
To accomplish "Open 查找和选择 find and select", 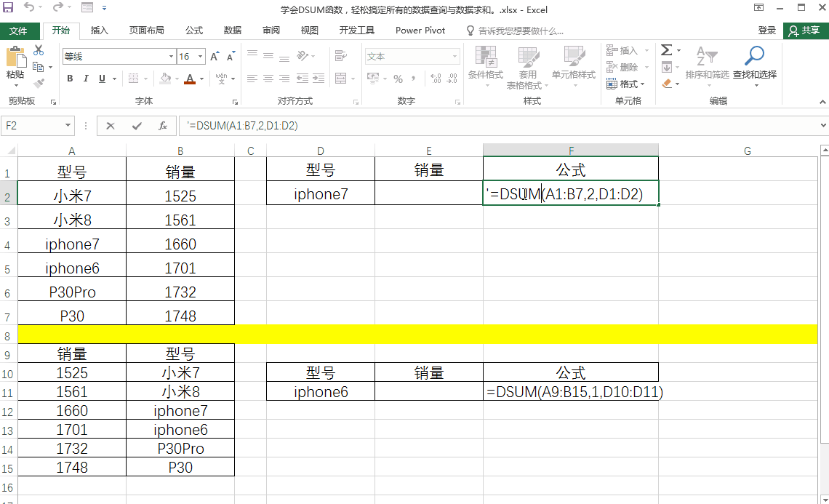I will [754, 66].
